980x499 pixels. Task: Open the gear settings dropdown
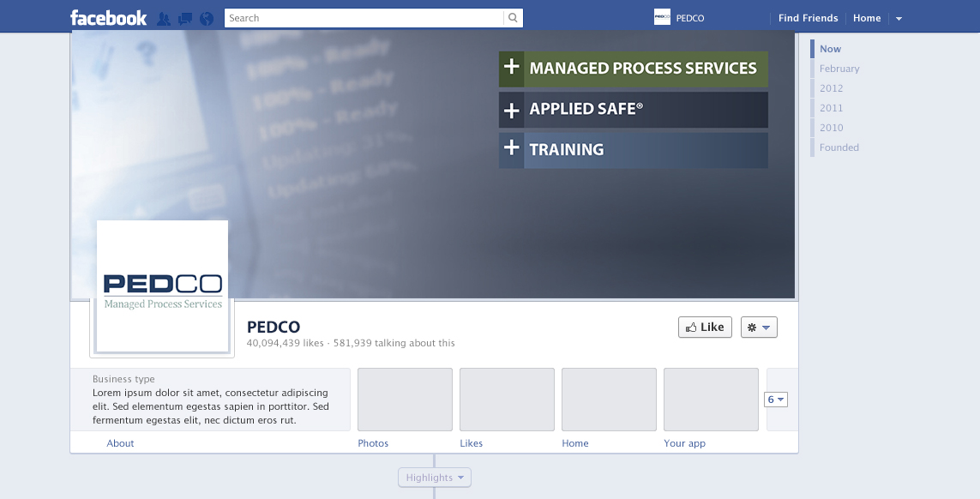coord(759,327)
